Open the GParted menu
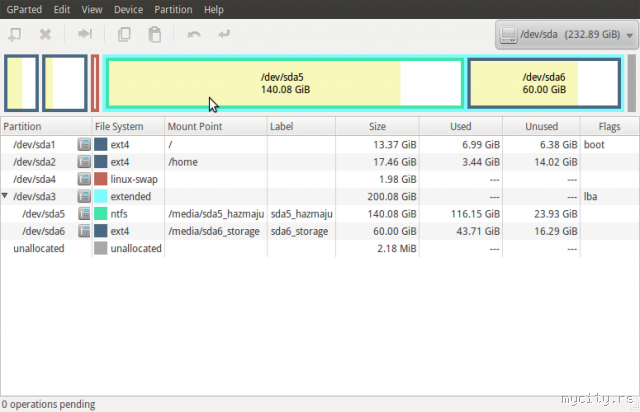 coord(24,9)
